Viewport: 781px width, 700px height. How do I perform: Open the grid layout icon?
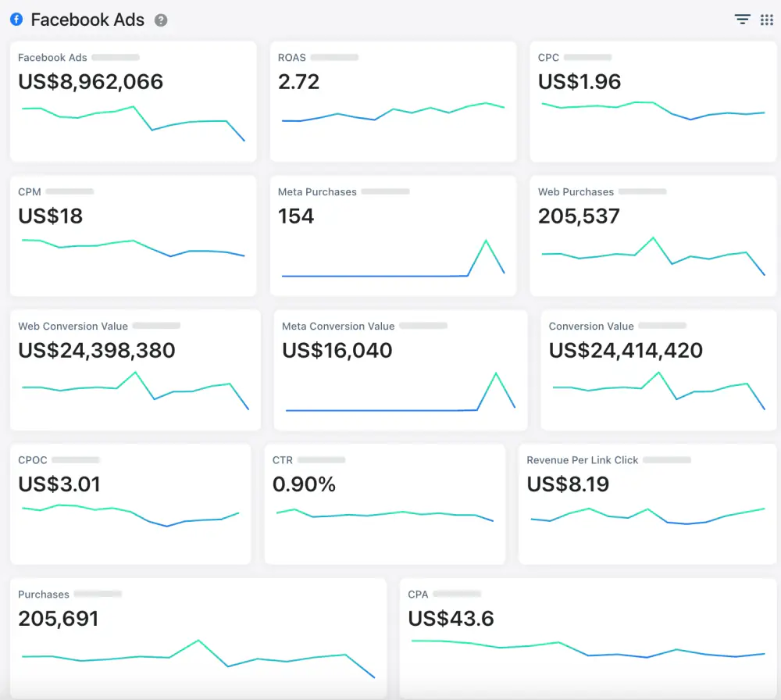click(x=767, y=20)
